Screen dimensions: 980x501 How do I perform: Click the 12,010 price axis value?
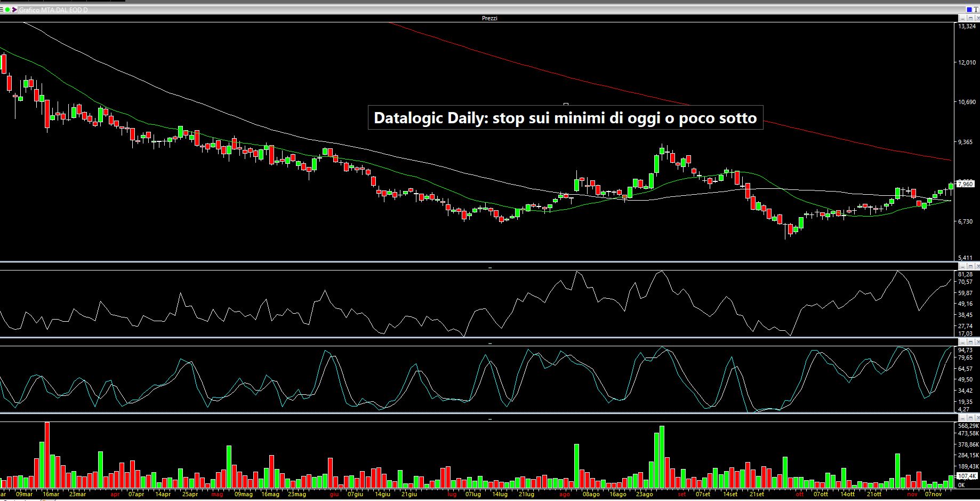(967, 62)
